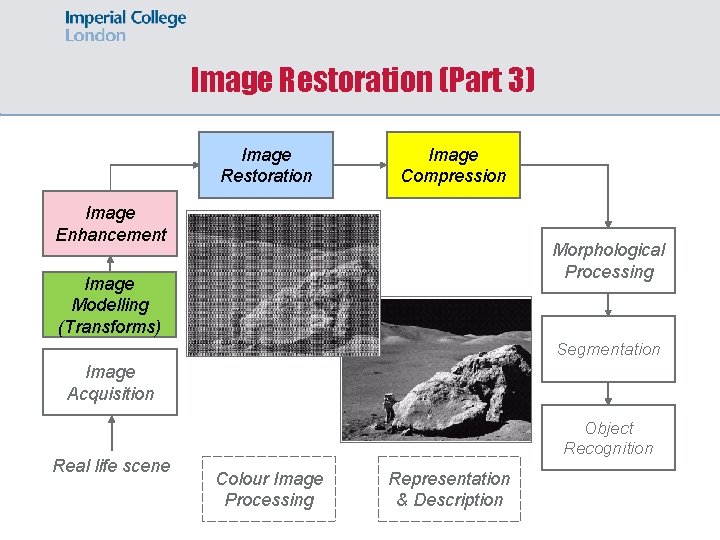Click the blue Image Restoration box
This screenshot has width=720, height=540.
coord(266,165)
